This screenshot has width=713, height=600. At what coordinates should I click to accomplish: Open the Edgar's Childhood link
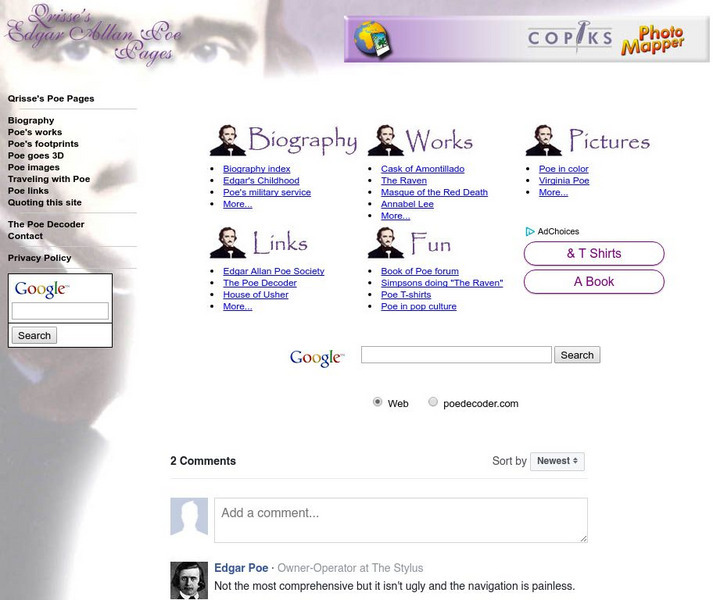(261, 181)
